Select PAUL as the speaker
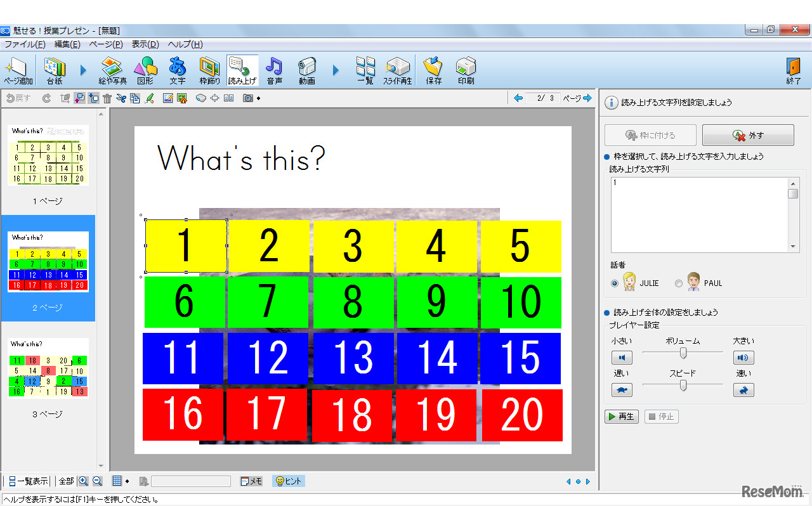Screen dimensions: 812x506 (x=679, y=283)
